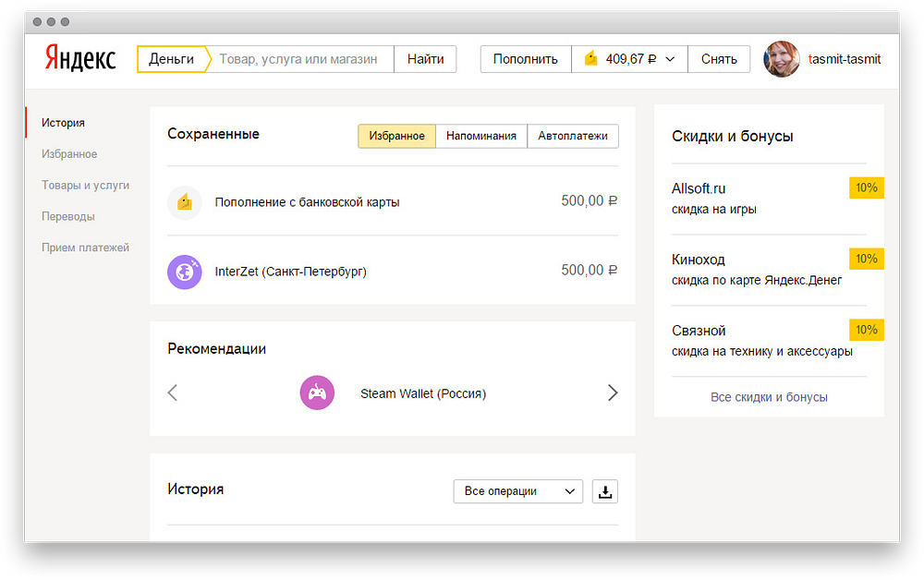Switch to the Избранное tab
This screenshot has height=580, width=924.
(x=396, y=136)
